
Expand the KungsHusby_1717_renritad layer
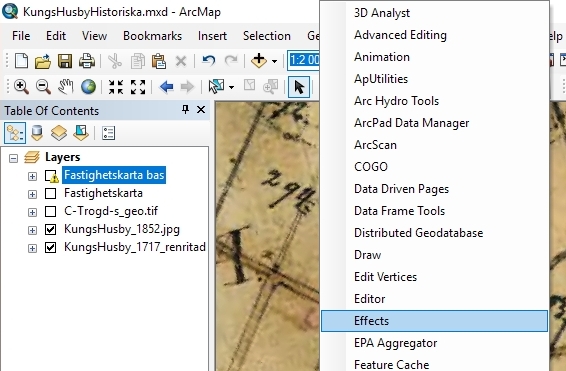pyautogui.click(x=32, y=248)
